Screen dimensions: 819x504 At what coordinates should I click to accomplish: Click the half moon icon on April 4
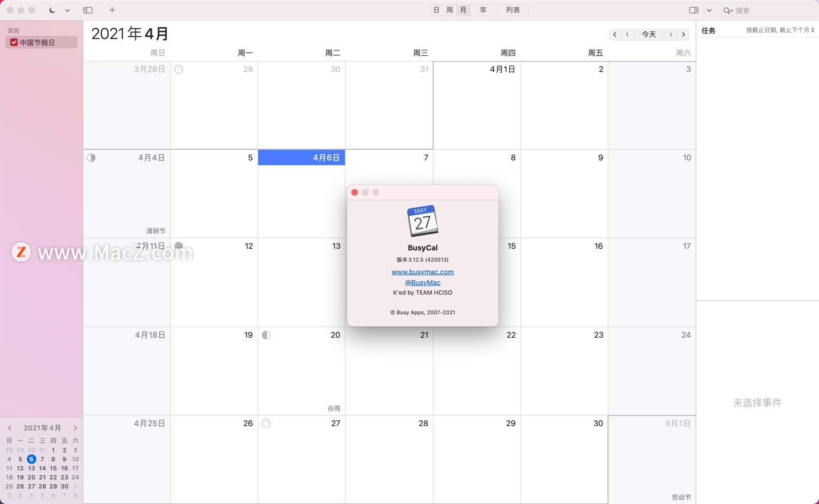tap(91, 158)
